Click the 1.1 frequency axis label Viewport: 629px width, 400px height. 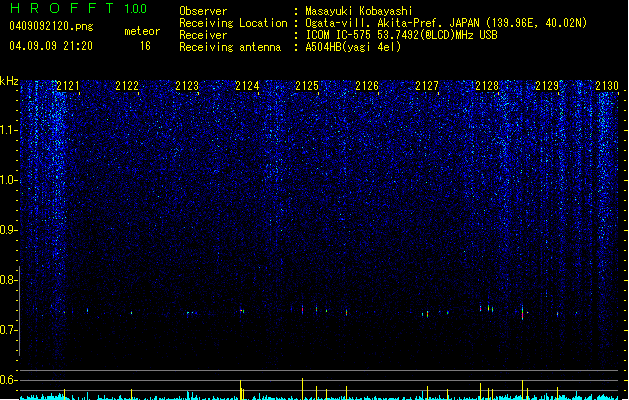(x=8, y=130)
